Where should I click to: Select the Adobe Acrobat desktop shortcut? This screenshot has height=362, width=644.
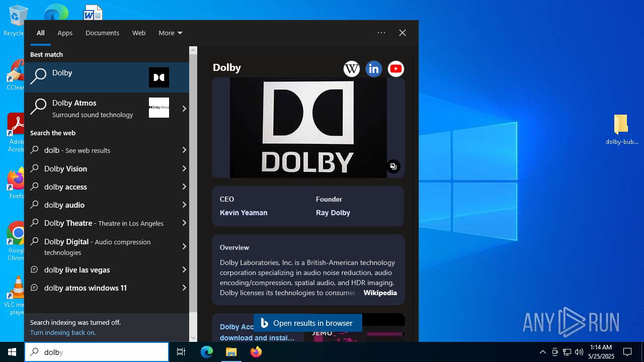[x=16, y=132]
